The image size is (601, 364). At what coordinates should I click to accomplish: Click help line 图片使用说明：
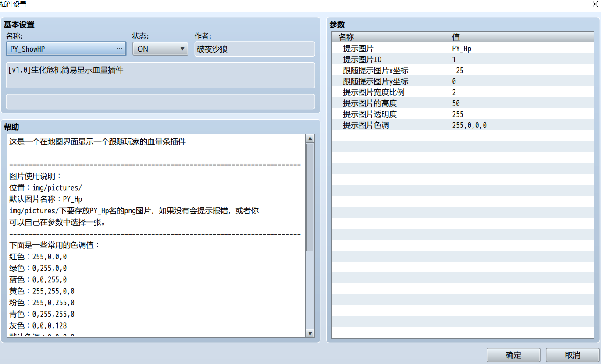36,177
